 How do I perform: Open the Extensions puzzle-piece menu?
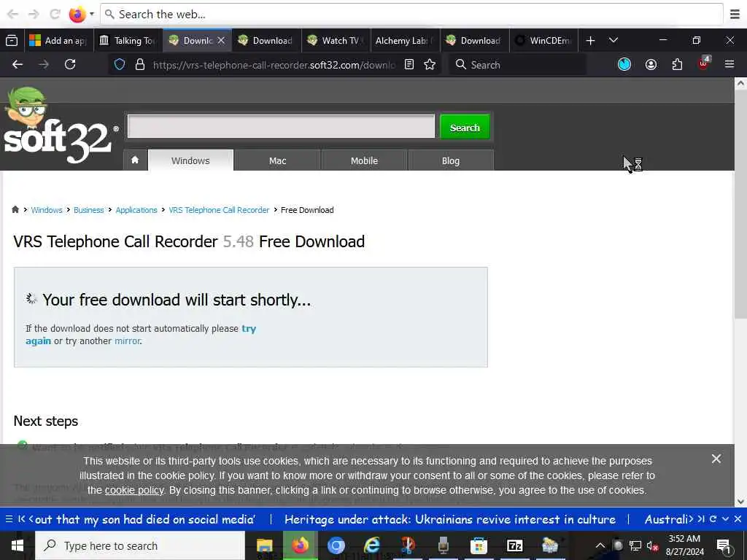[677, 65]
